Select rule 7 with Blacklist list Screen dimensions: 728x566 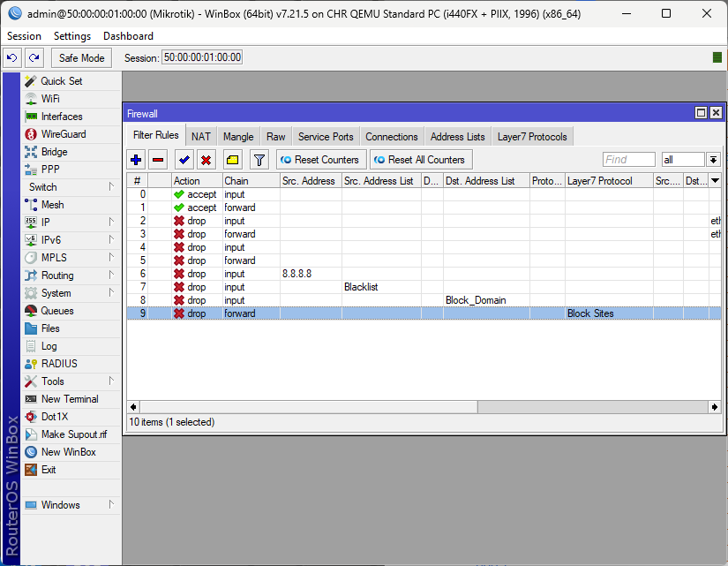(x=424, y=287)
